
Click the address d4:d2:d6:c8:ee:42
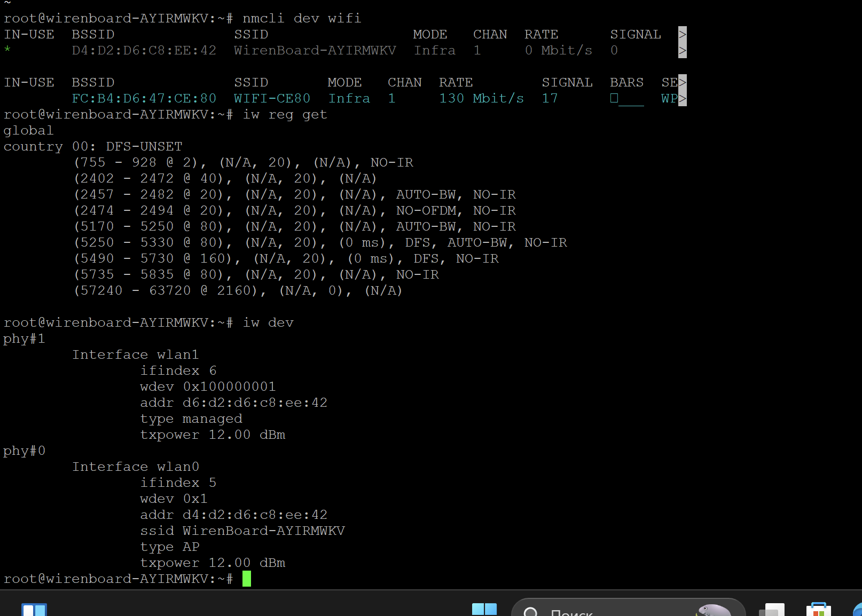coord(255,515)
